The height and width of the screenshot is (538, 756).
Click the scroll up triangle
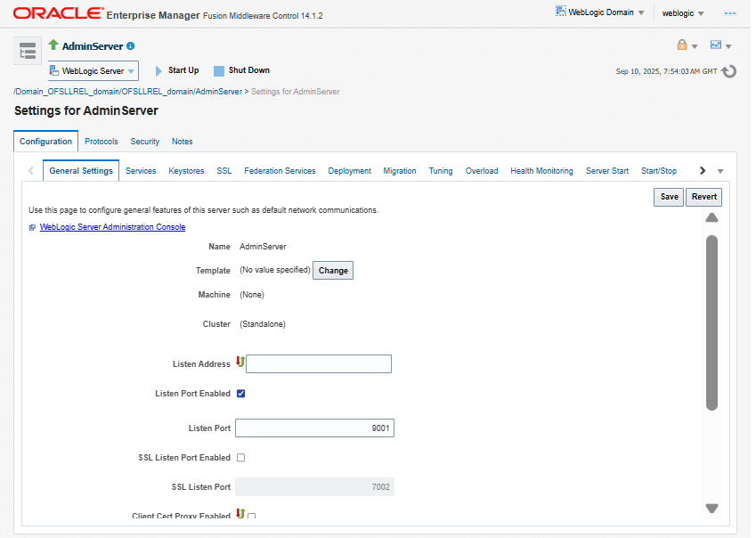point(711,217)
